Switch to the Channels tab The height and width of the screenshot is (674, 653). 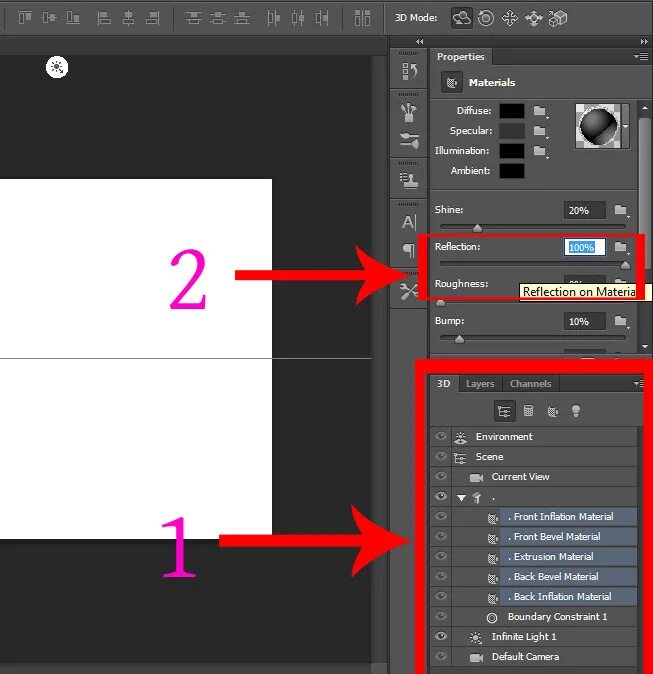point(530,383)
